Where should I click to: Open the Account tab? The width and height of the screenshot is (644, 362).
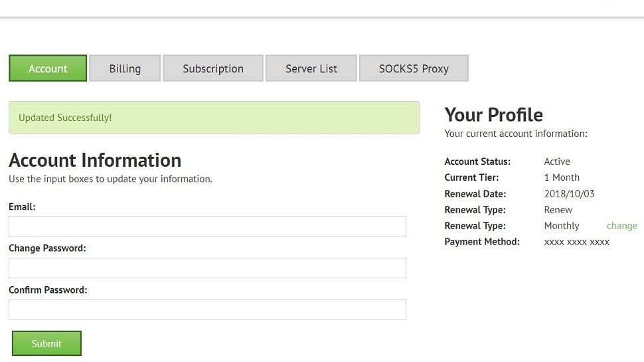pos(48,68)
